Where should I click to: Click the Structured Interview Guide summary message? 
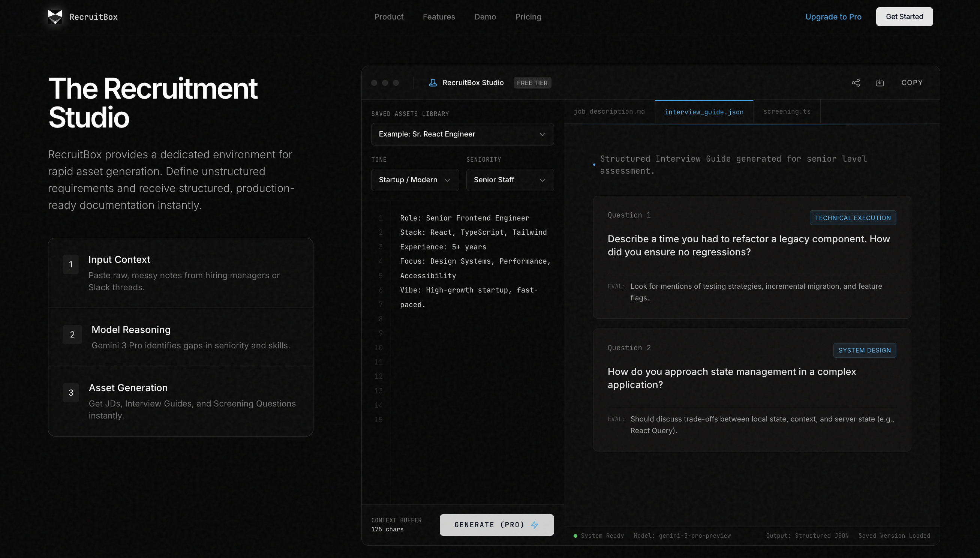tap(733, 165)
